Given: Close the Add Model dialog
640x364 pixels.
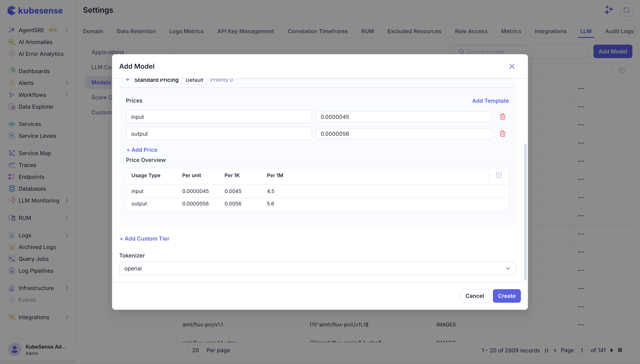Looking at the screenshot, I should (512, 66).
